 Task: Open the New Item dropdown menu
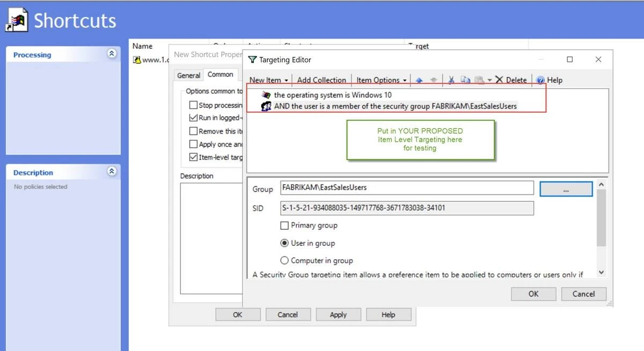269,80
